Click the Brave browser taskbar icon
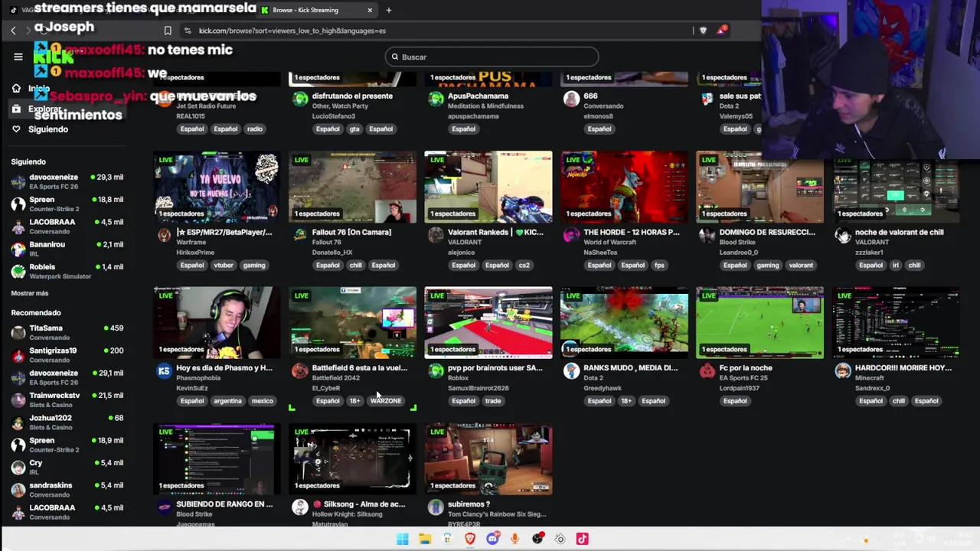 (470, 539)
